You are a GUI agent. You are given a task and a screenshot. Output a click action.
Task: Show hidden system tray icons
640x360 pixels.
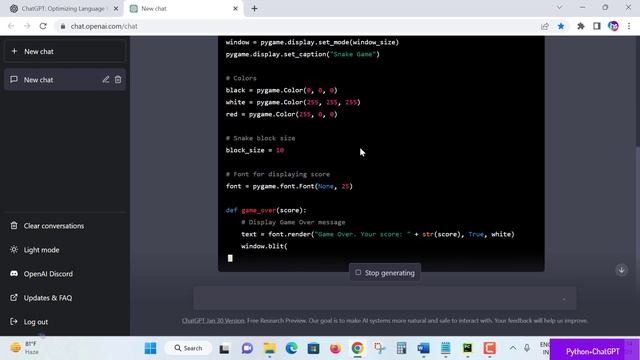(513, 348)
